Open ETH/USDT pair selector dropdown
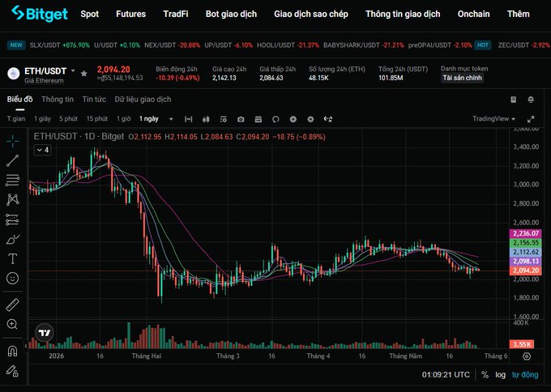551x392 pixels. point(73,70)
